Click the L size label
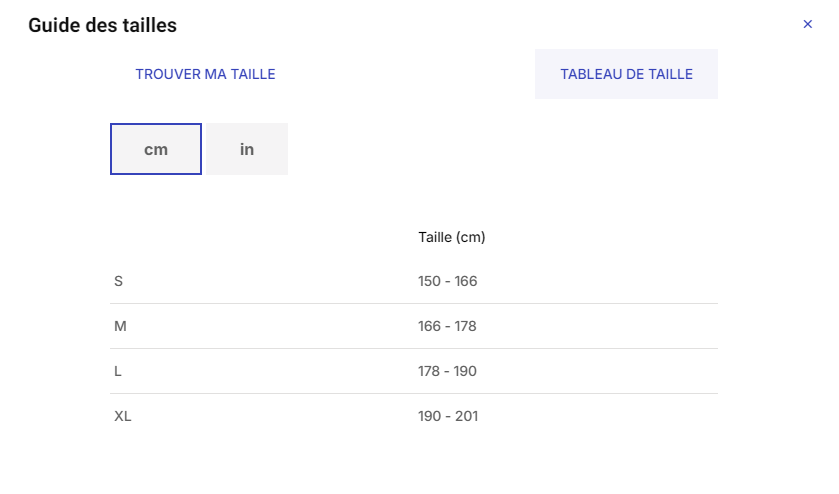Viewport: 839px width, 494px height. (x=118, y=371)
